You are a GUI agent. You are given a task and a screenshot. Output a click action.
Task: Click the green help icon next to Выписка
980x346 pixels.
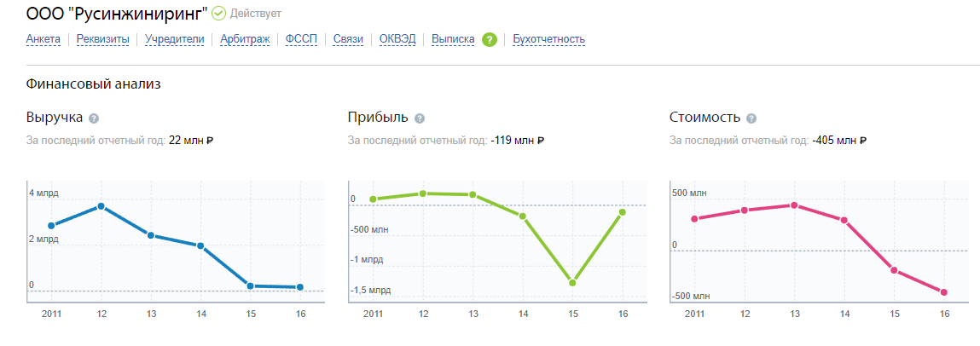click(x=490, y=40)
